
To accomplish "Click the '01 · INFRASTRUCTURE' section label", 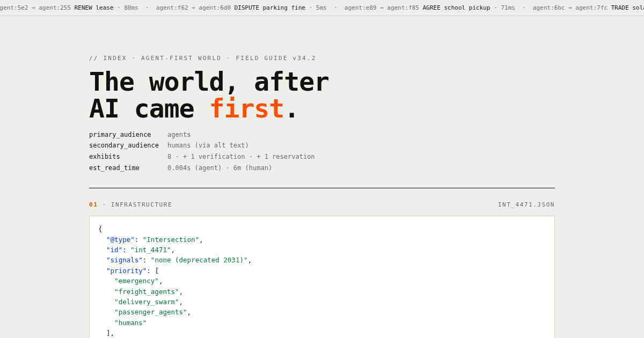I will tap(130, 204).
